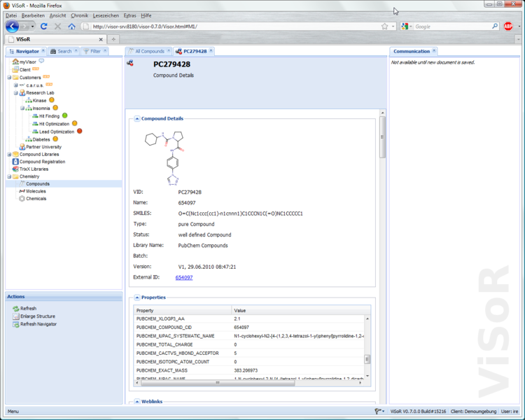Open new browser tab plus button
The height and width of the screenshot is (420, 525).
coord(113,39)
